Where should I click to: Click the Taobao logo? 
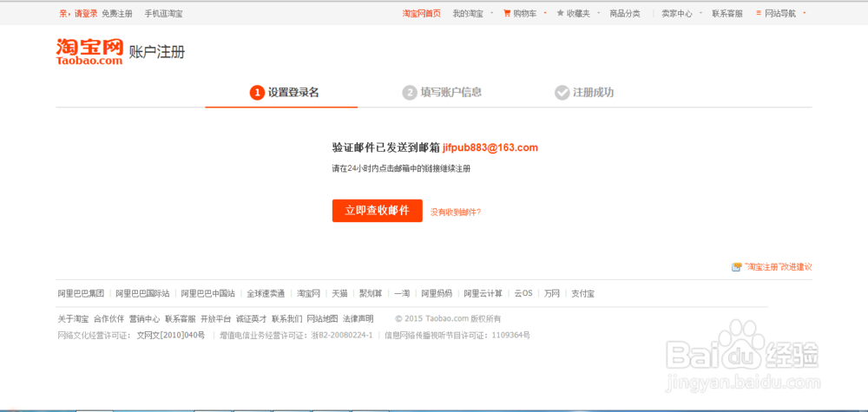(89, 51)
